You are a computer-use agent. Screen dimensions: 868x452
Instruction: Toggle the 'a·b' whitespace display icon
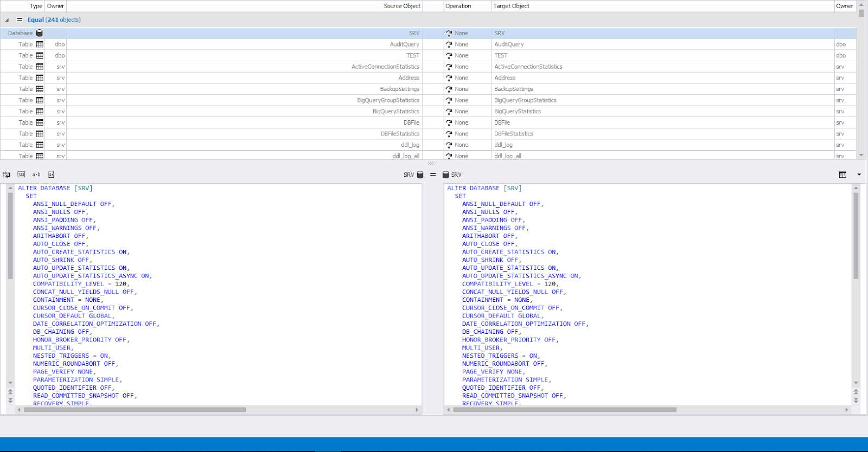36,175
